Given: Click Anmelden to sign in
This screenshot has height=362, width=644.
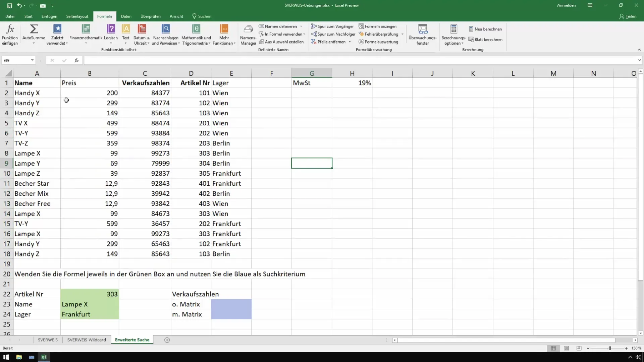Looking at the screenshot, I should [x=566, y=5].
